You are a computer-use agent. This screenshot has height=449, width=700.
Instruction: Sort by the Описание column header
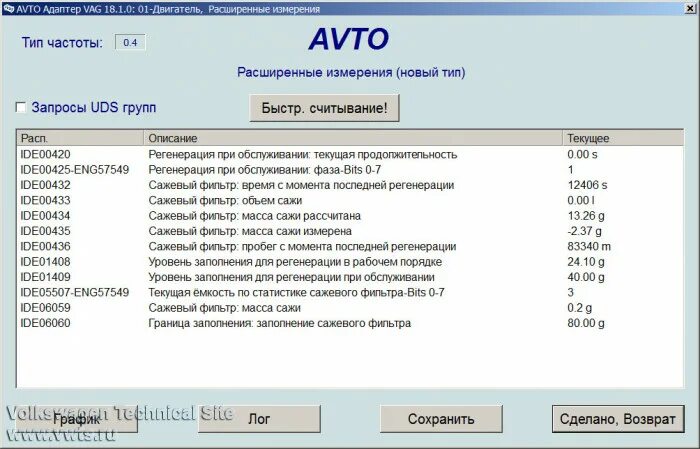(x=353, y=138)
